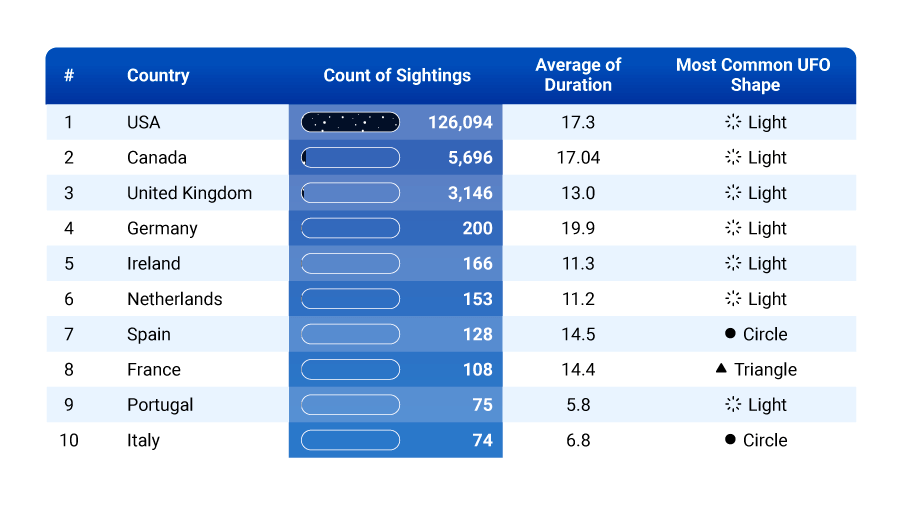
Task: Click the Circle icon in Spain row
Action: coord(731,334)
